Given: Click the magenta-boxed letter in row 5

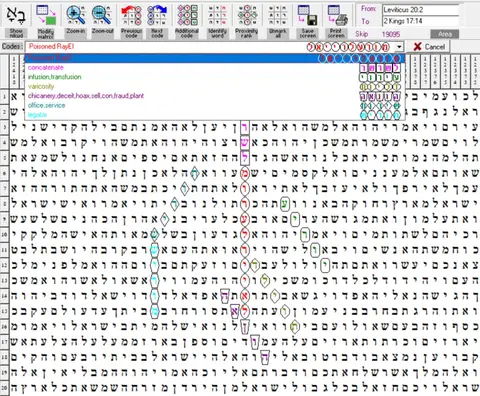Looking at the screenshot, I should 245,158.
